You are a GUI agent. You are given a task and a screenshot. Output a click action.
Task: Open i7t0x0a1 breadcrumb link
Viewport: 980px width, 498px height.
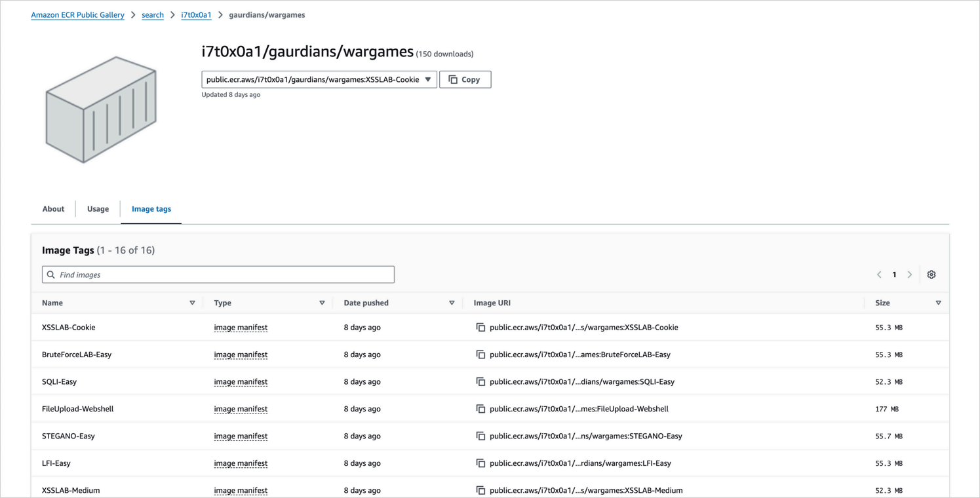coord(196,15)
